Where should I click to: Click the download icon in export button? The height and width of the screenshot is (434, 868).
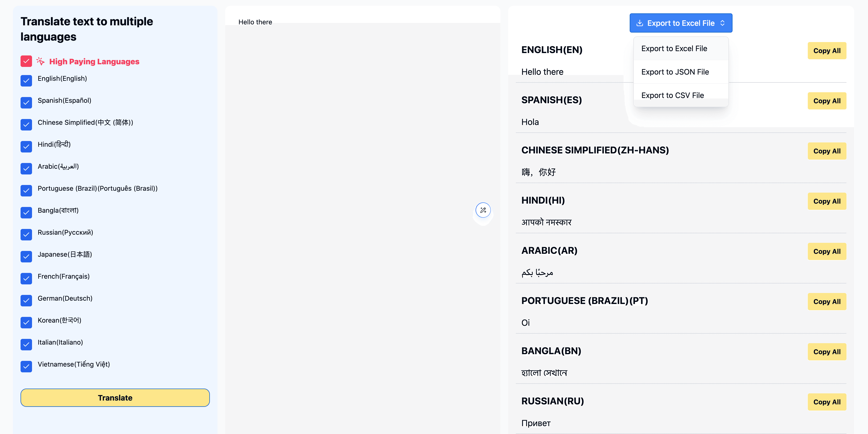pos(639,23)
